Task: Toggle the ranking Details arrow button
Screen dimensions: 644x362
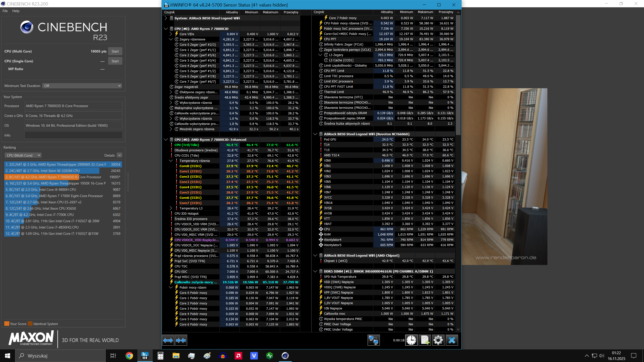Action: pyautogui.click(x=120, y=155)
